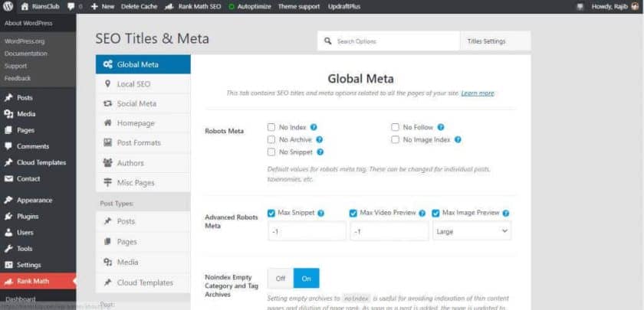The width and height of the screenshot is (644, 310).
Task: Open the Pages tab under Post Types
Action: (x=143, y=242)
